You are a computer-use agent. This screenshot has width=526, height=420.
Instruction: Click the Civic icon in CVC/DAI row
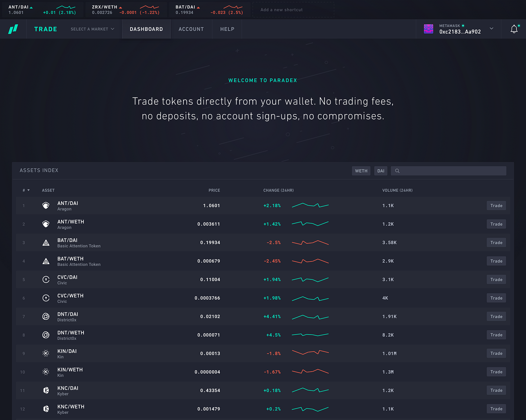tap(46, 280)
